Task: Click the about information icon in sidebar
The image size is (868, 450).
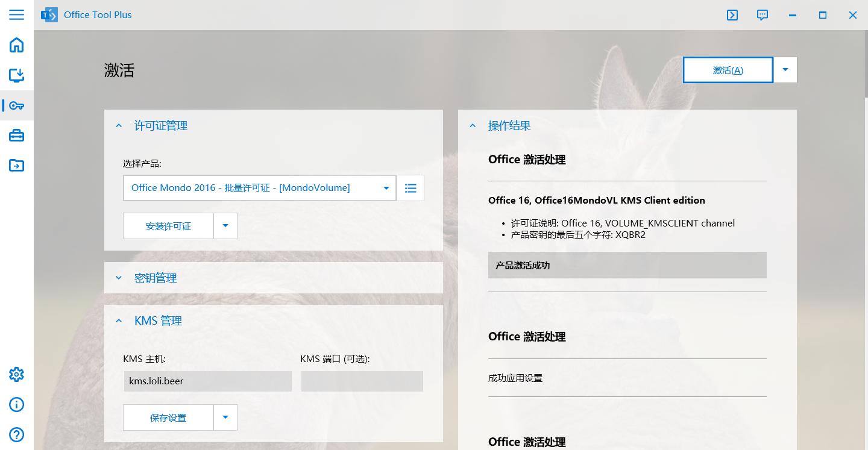Action: click(x=16, y=404)
